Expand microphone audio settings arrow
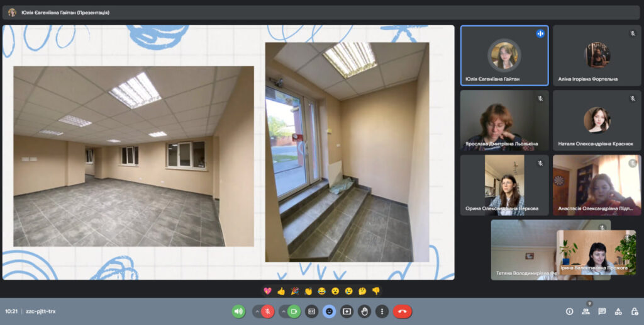 [x=257, y=311]
